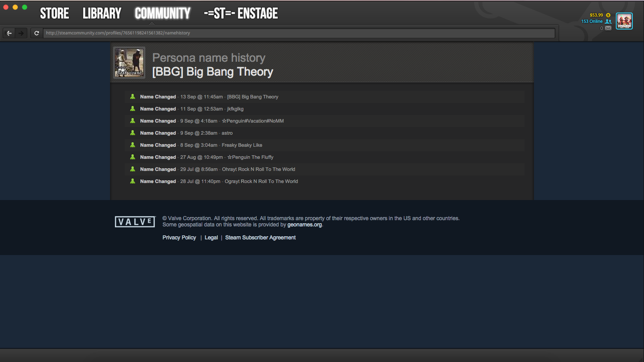Click the profile picture beside Persona name history
The image size is (644, 362).
pyautogui.click(x=129, y=63)
